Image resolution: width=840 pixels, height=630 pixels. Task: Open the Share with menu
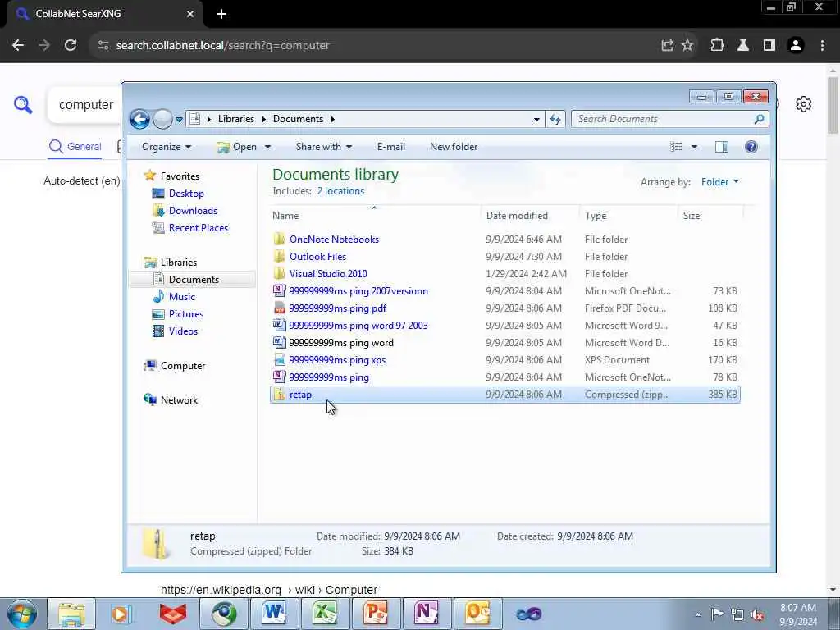(323, 147)
